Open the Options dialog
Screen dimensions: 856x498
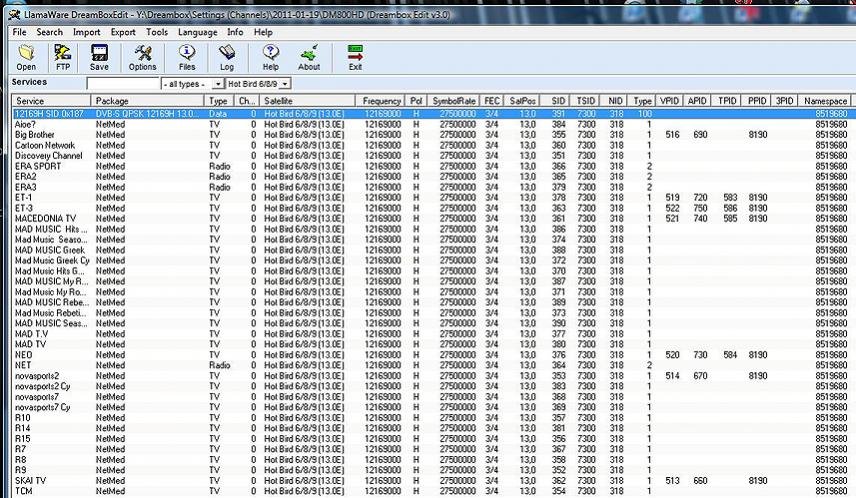(142, 56)
